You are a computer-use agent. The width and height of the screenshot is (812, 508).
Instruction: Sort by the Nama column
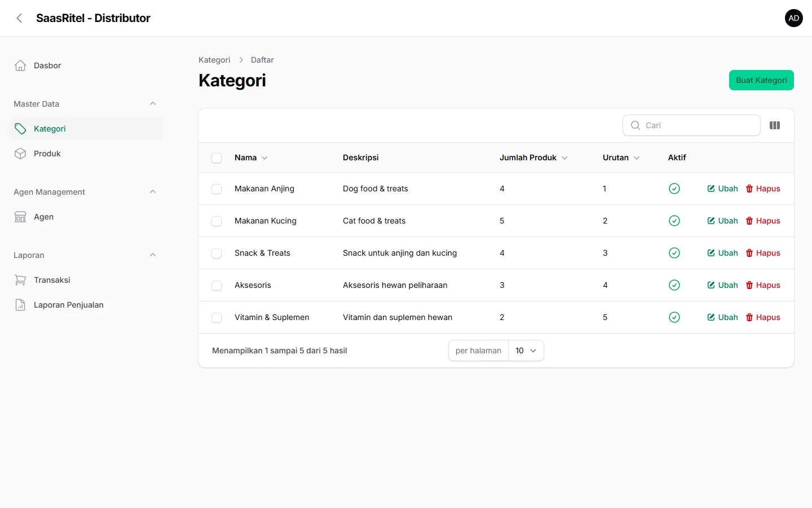click(251, 157)
